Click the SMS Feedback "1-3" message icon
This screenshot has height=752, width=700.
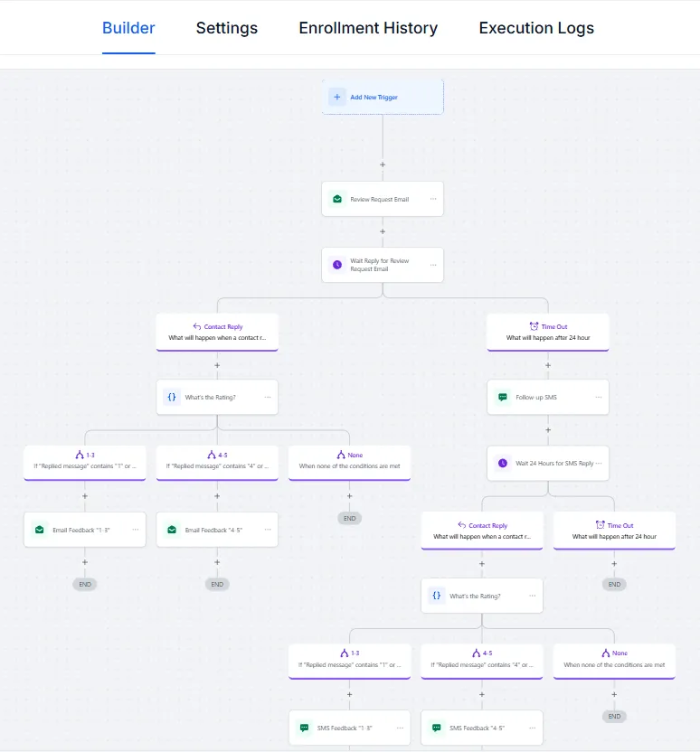tap(304, 728)
